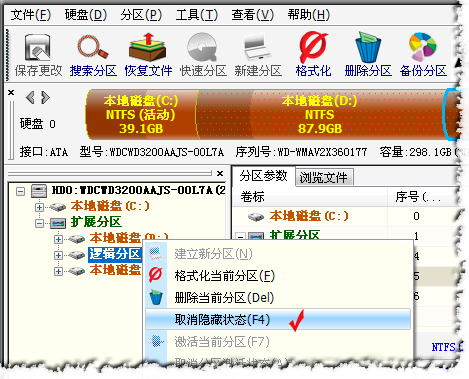Switch to the 浏览文件 tab
The image size is (469, 379).
323,177
